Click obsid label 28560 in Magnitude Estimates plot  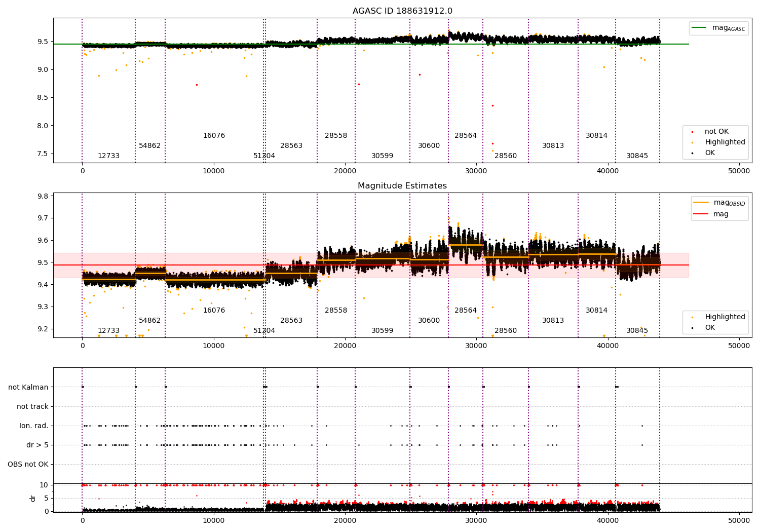(x=506, y=331)
